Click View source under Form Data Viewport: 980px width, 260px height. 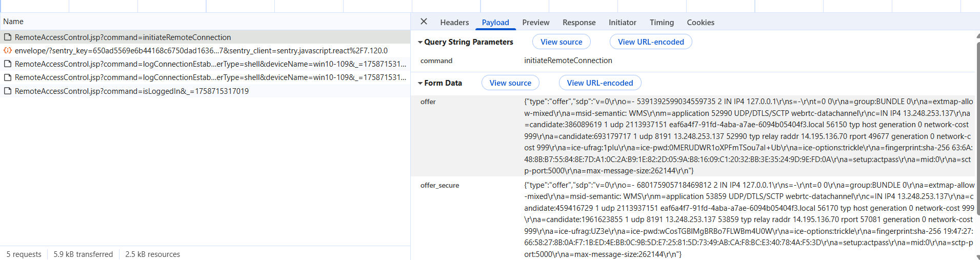pos(510,83)
